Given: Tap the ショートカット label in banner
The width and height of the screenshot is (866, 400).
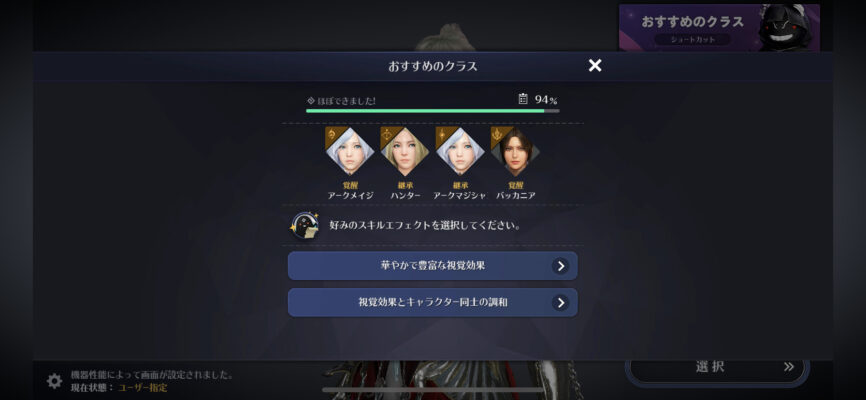Looking at the screenshot, I should coord(693,40).
